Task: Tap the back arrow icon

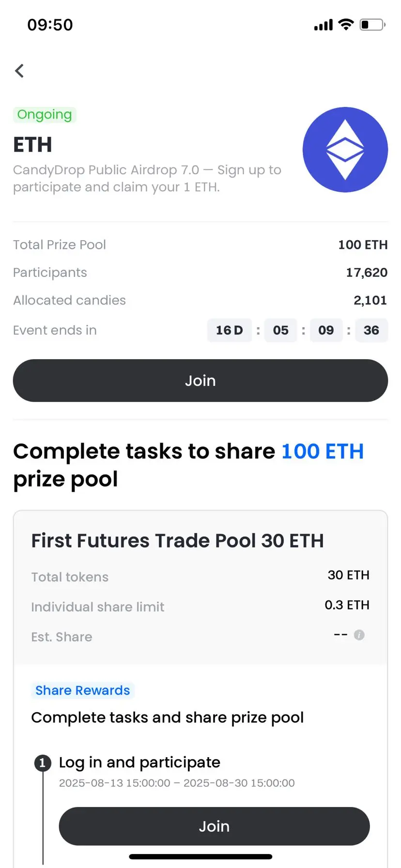Action: tap(19, 71)
